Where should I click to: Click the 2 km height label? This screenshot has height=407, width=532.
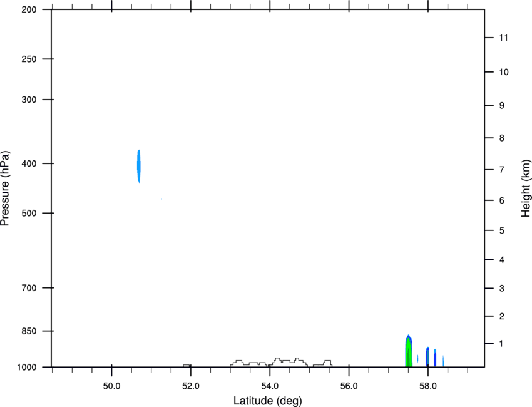[x=502, y=316]
